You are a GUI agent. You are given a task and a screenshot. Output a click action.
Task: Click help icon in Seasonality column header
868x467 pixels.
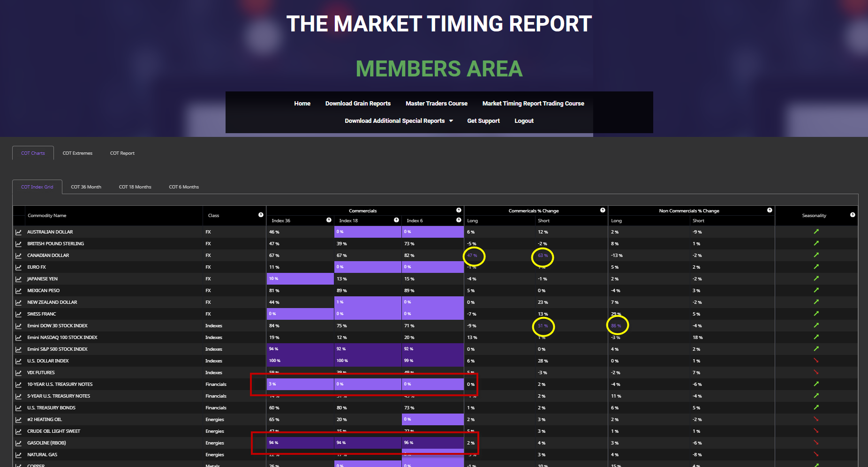[853, 215]
